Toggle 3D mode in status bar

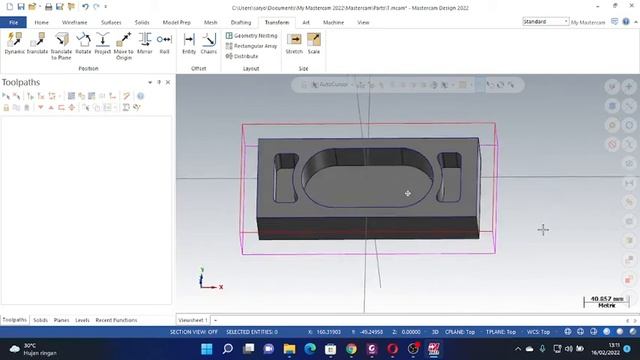[435, 332]
